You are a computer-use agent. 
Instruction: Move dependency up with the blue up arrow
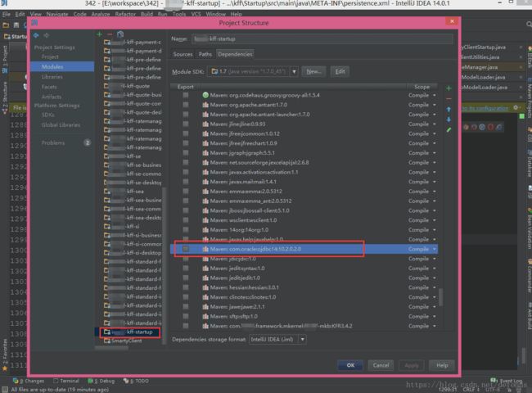pyautogui.click(x=449, y=109)
